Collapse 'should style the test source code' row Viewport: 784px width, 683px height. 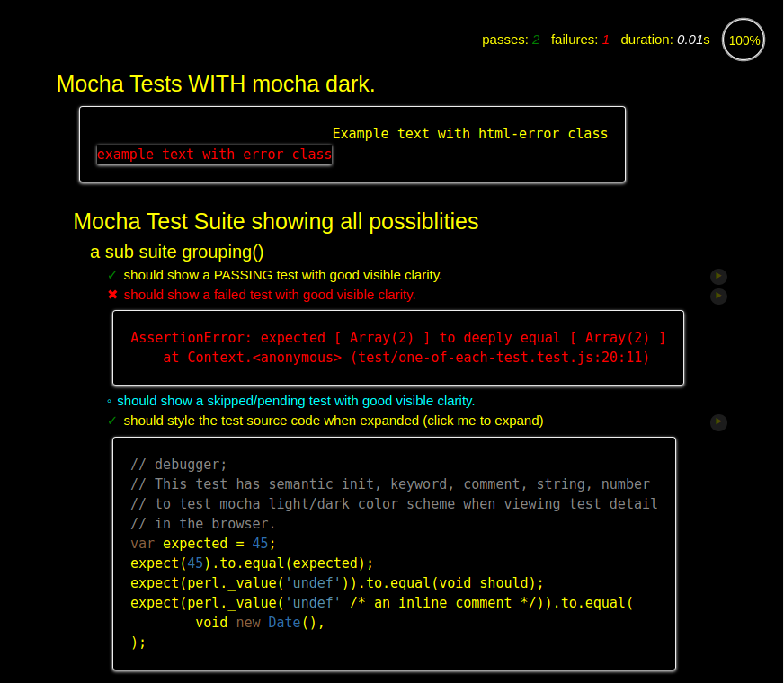(x=334, y=421)
